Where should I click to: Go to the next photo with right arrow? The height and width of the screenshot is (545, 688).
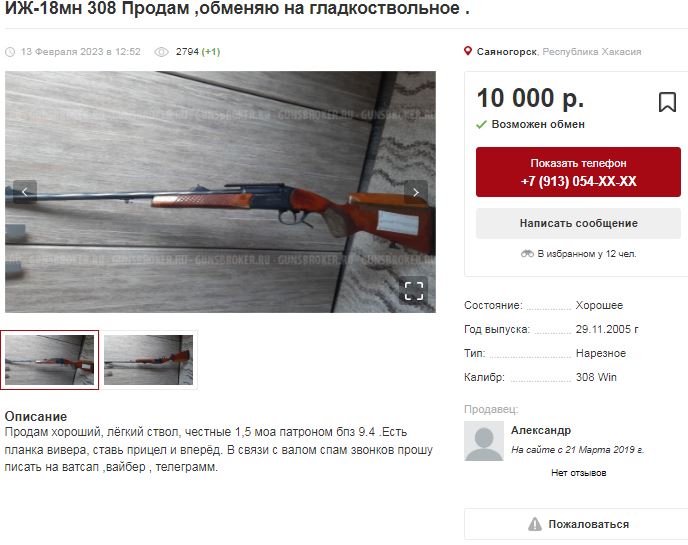pyautogui.click(x=416, y=192)
